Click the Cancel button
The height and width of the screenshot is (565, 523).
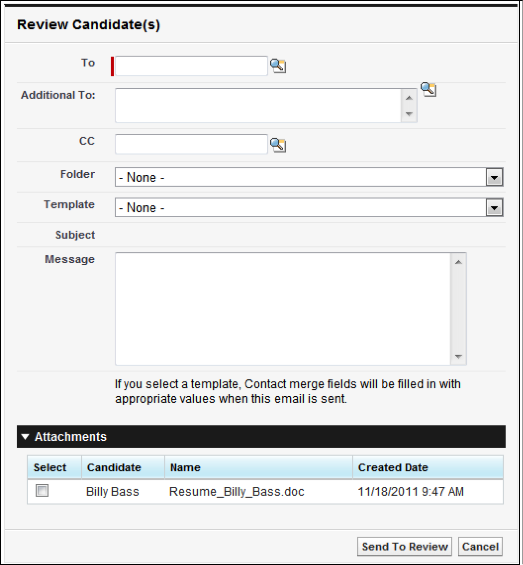click(x=480, y=547)
